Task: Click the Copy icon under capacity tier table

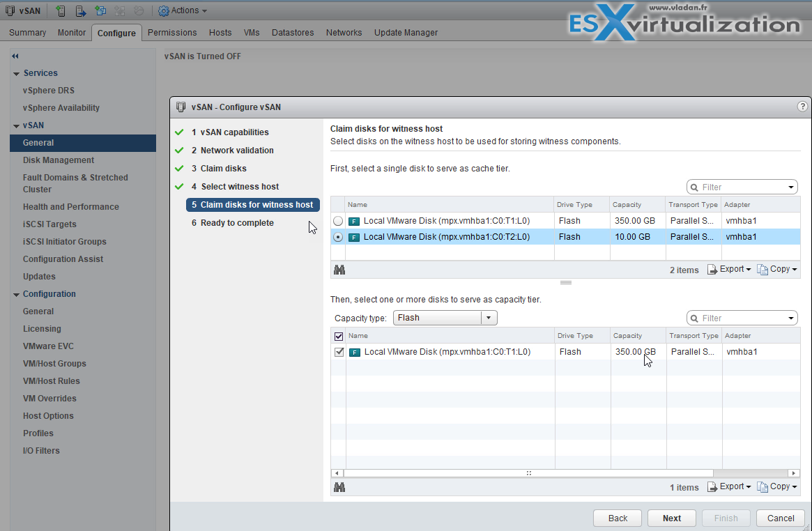Action: [763, 486]
